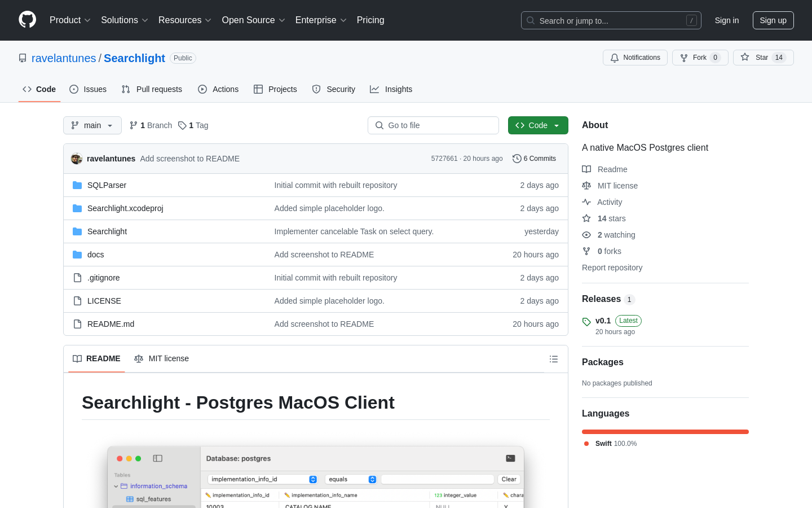This screenshot has height=508, width=812.
Task: Expand the Solutions dropdown
Action: 124,20
